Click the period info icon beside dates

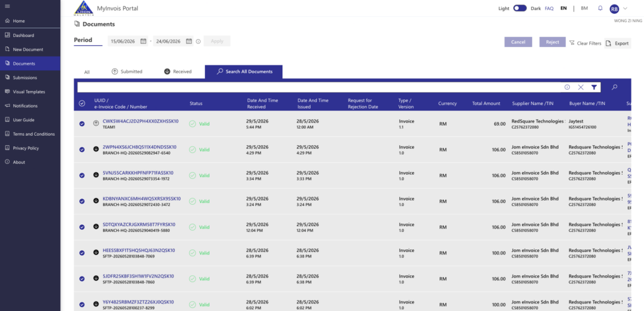point(198,41)
